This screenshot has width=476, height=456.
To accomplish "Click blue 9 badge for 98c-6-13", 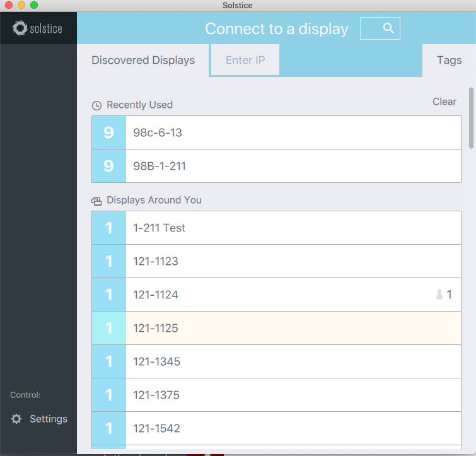I will tap(108, 132).
